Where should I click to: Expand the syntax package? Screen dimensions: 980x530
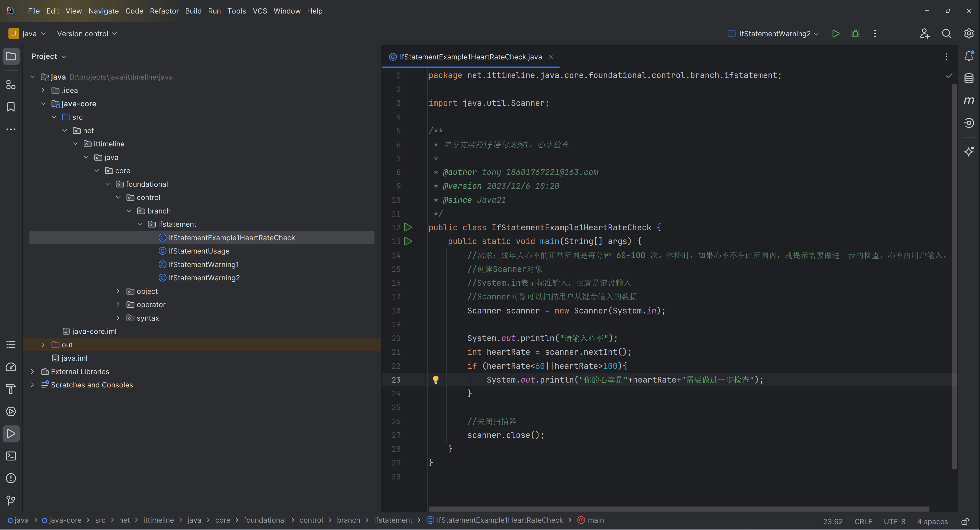coord(118,318)
